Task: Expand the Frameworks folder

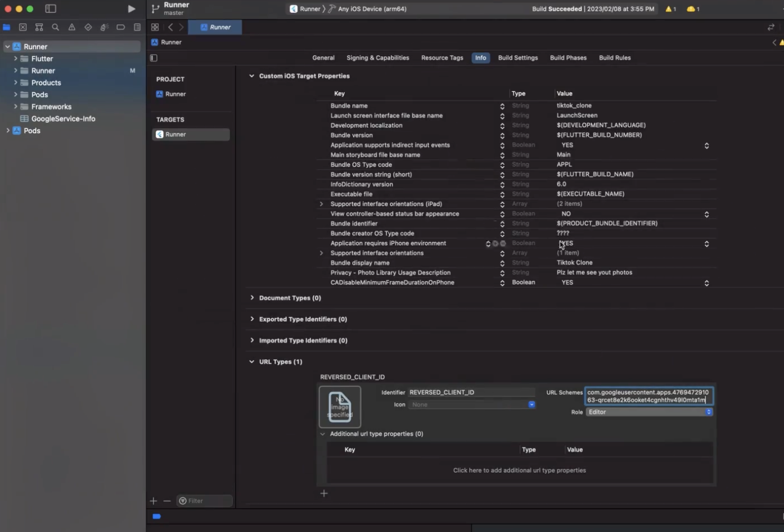Action: [15, 107]
